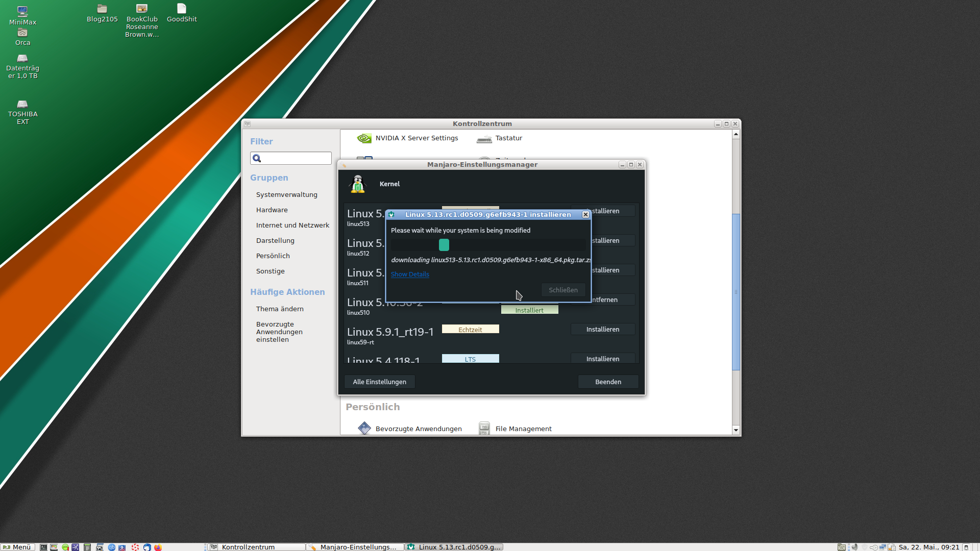Launch the terminal from the taskbar
980x551 pixels.
pyautogui.click(x=43, y=547)
